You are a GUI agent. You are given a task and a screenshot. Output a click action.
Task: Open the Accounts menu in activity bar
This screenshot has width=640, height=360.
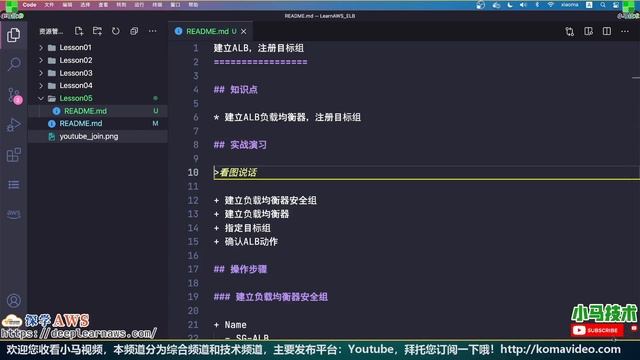click(x=14, y=300)
